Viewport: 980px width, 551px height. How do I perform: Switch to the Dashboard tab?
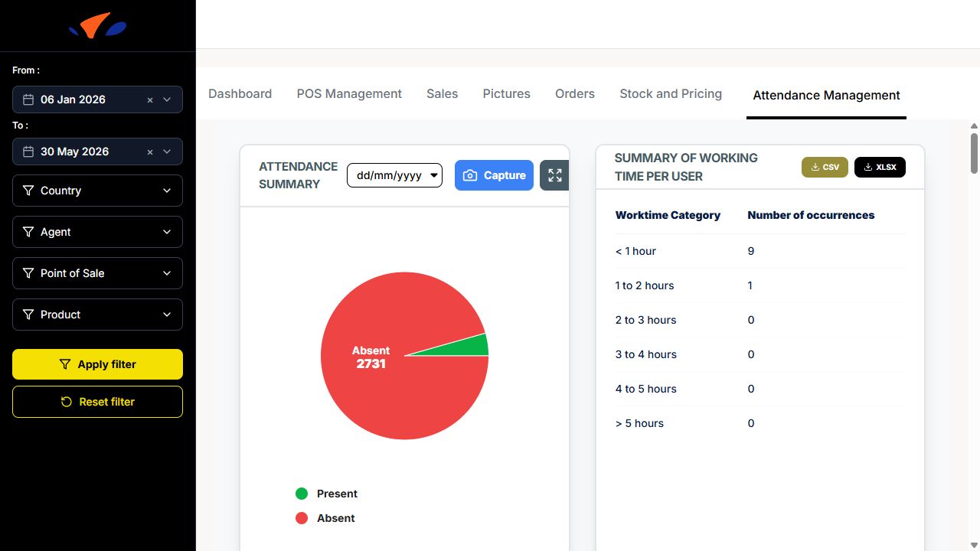tap(240, 93)
